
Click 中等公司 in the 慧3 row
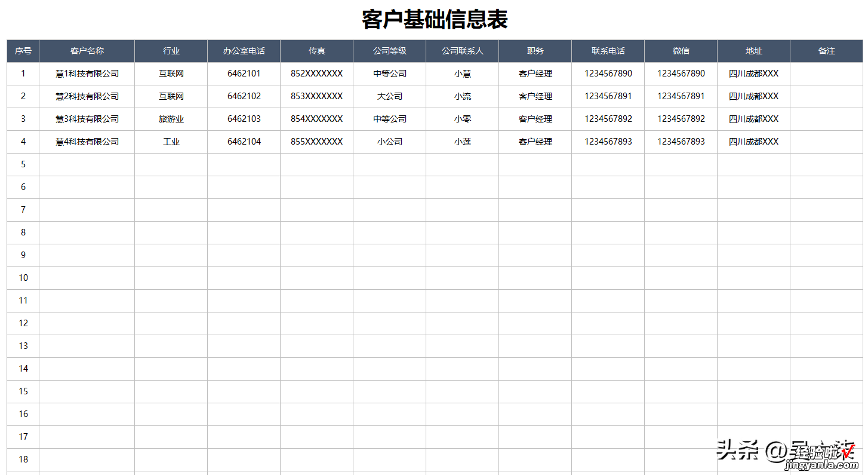[x=390, y=119]
